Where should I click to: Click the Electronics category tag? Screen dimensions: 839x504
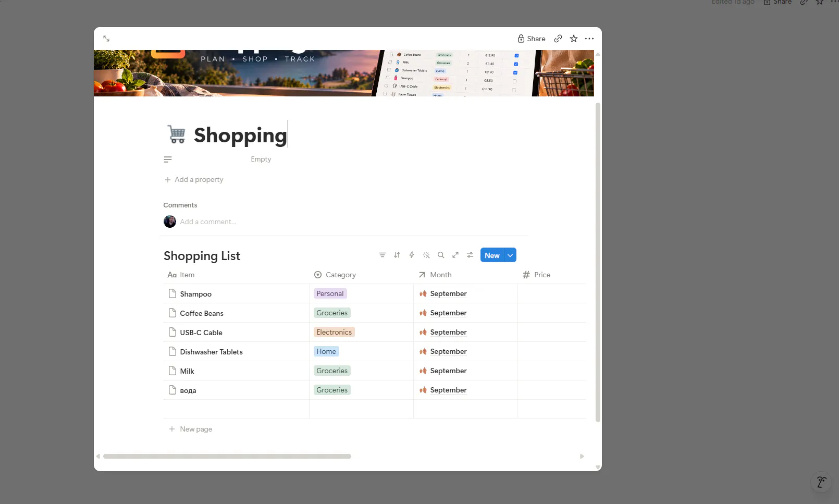point(334,332)
